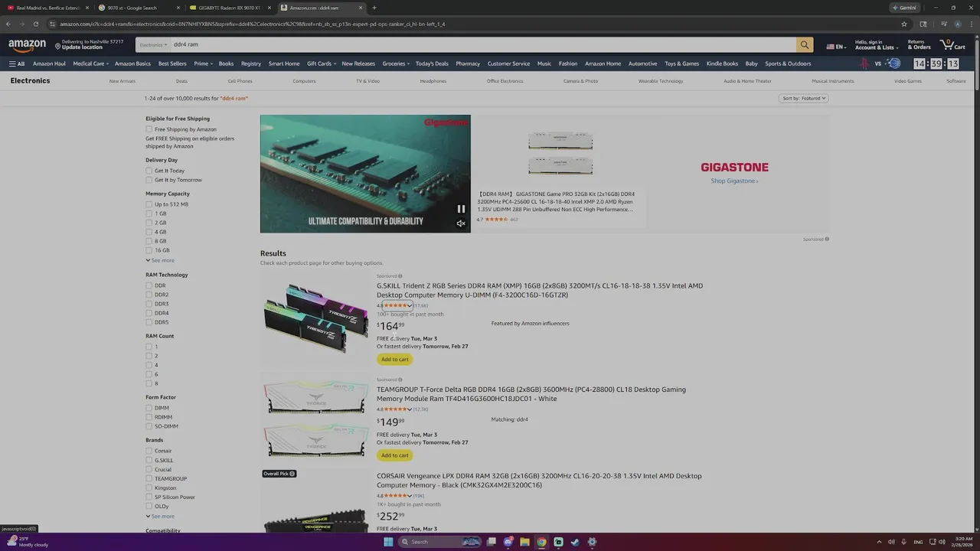Open the shopping cart
Viewport: 980px width, 551px height.
pyautogui.click(x=952, y=44)
